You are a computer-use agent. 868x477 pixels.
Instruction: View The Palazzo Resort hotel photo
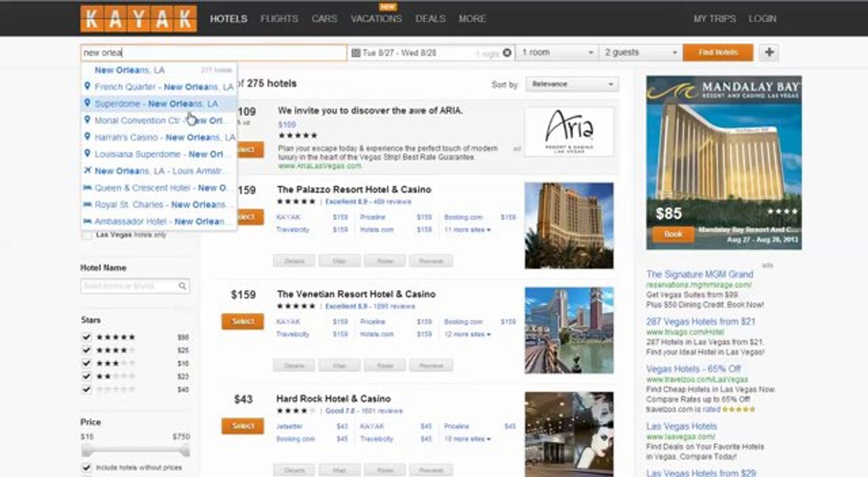pyautogui.click(x=569, y=226)
